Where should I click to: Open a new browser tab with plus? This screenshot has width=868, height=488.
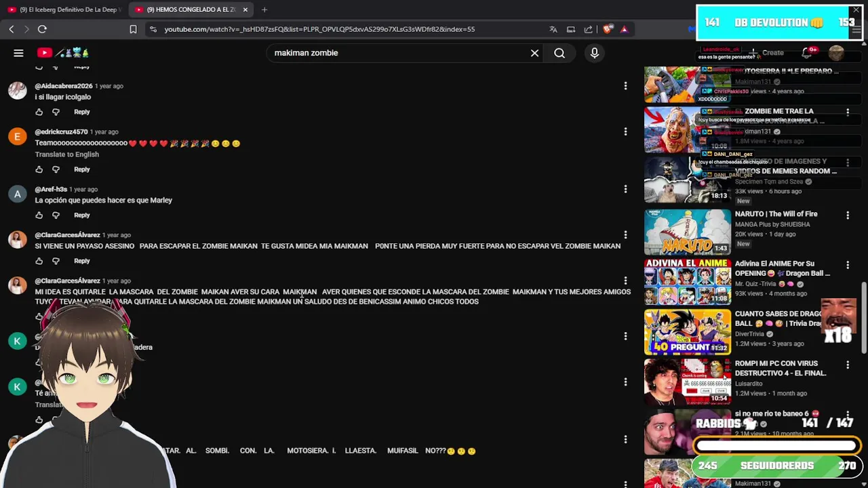tap(264, 9)
